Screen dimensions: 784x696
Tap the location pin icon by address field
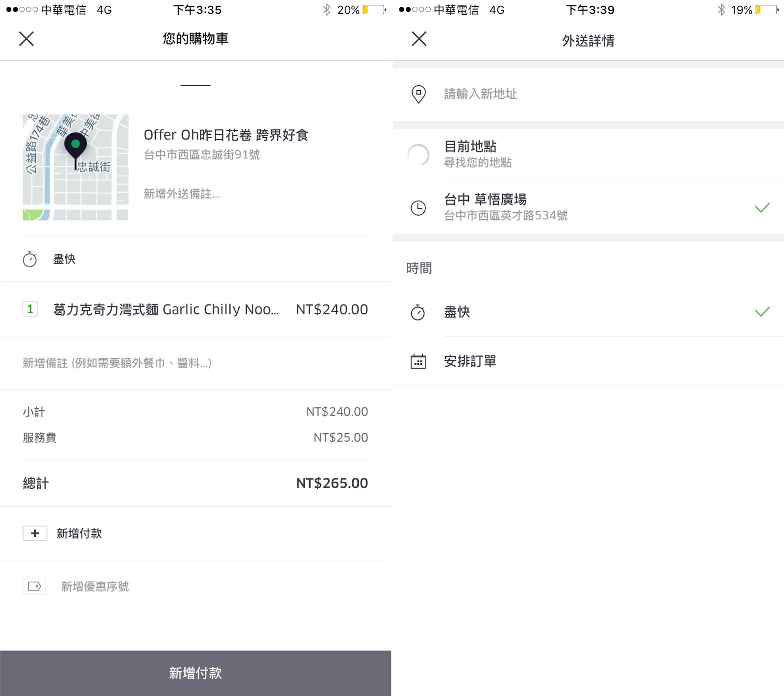pos(418,94)
